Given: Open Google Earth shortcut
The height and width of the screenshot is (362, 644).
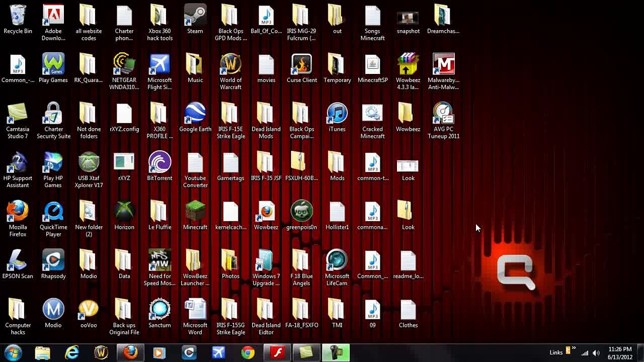Looking at the screenshot, I should tap(195, 118).
